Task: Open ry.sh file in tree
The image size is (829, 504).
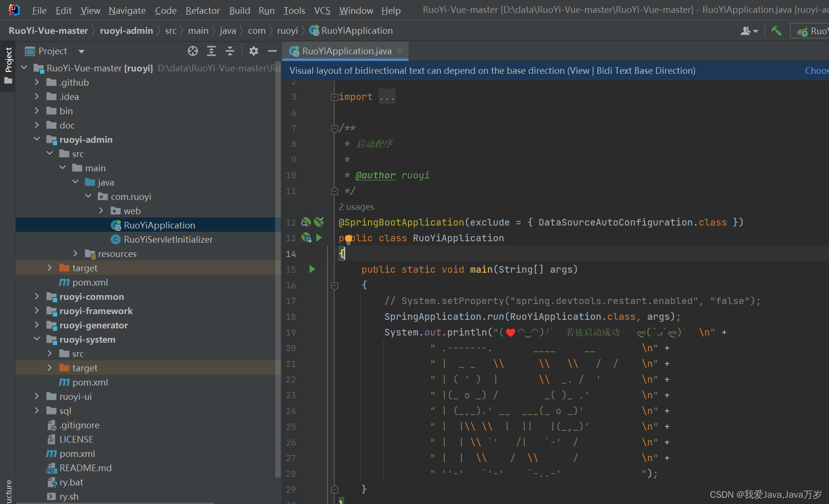Action: pos(69,496)
